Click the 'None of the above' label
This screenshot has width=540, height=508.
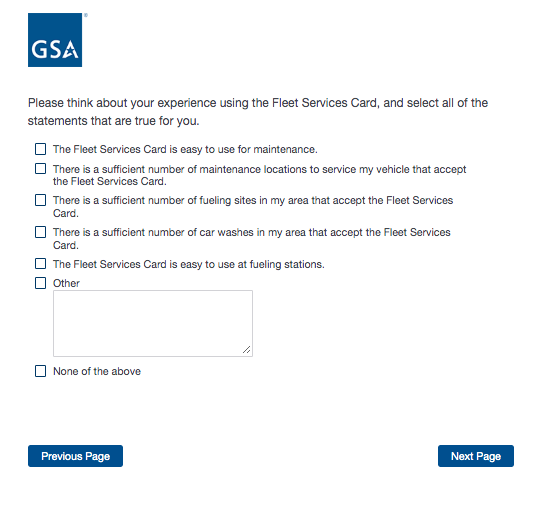coord(97,371)
